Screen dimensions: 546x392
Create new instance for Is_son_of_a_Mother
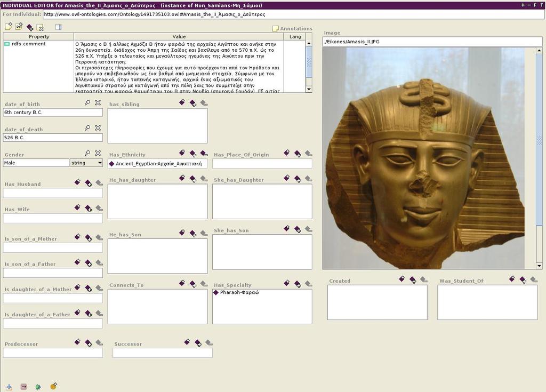point(78,237)
